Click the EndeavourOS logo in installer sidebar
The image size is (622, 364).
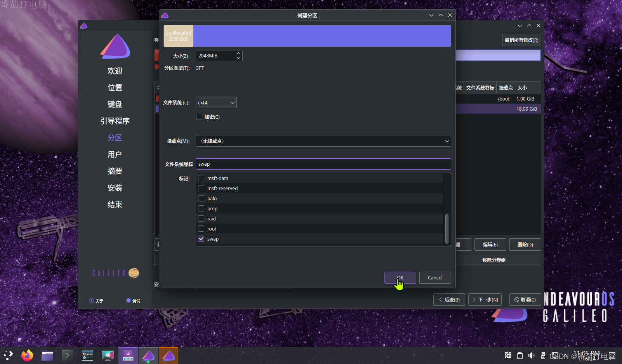[115, 46]
